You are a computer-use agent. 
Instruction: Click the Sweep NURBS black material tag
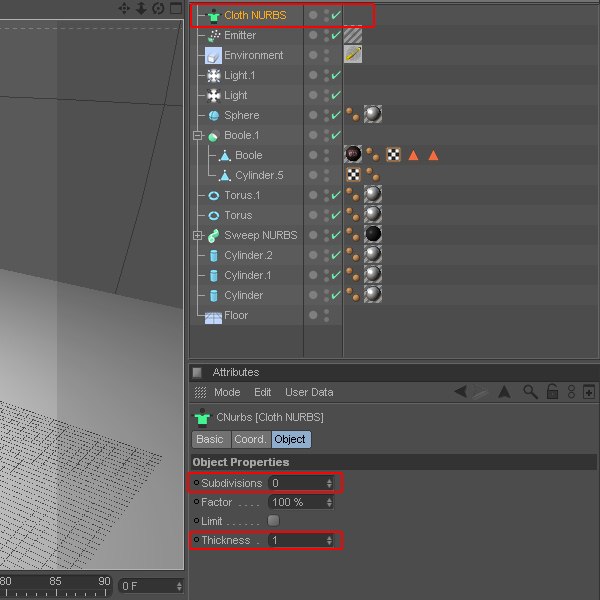coord(373,234)
